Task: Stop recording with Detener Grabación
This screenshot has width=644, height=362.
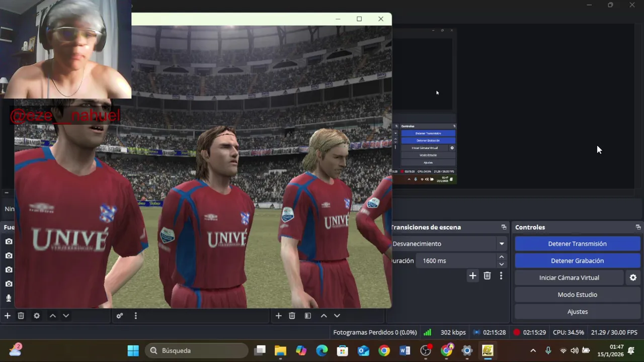Action: pos(577,260)
